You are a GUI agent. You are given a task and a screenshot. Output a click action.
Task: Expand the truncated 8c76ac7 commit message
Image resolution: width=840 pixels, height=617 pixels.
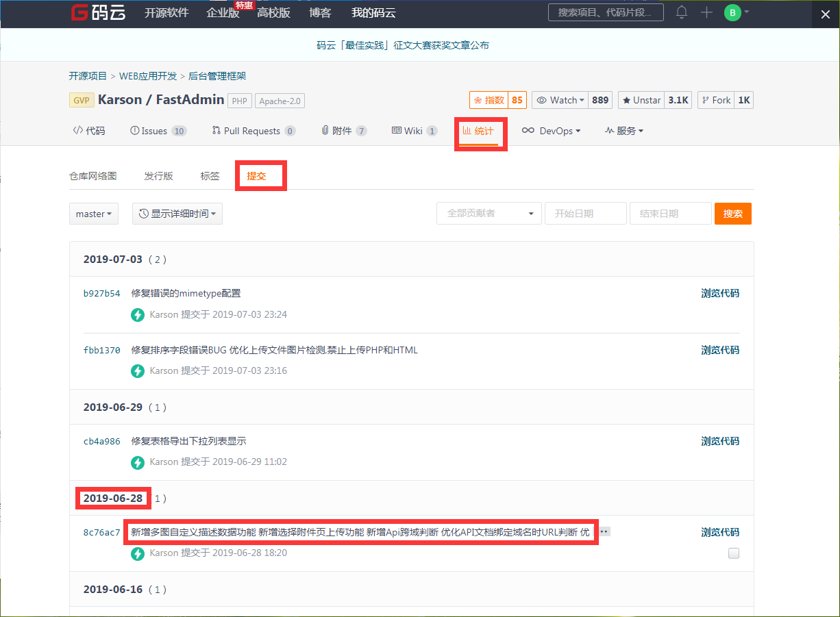605,532
